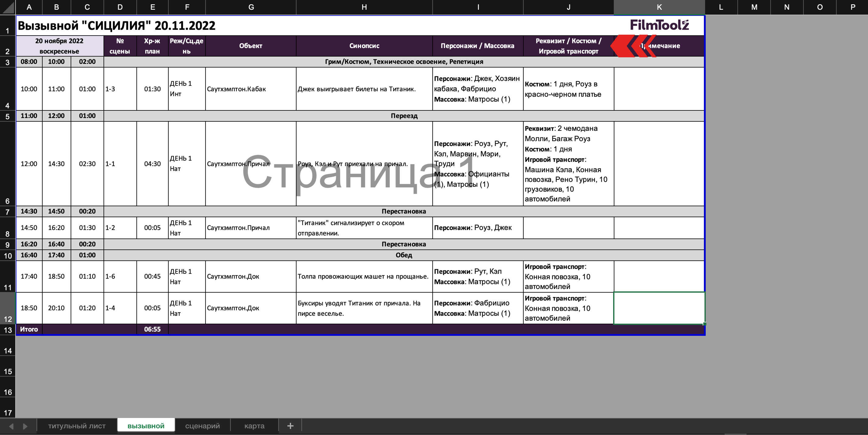Go to previous sheet tab arrow
The height and width of the screenshot is (435, 868).
tap(11, 426)
